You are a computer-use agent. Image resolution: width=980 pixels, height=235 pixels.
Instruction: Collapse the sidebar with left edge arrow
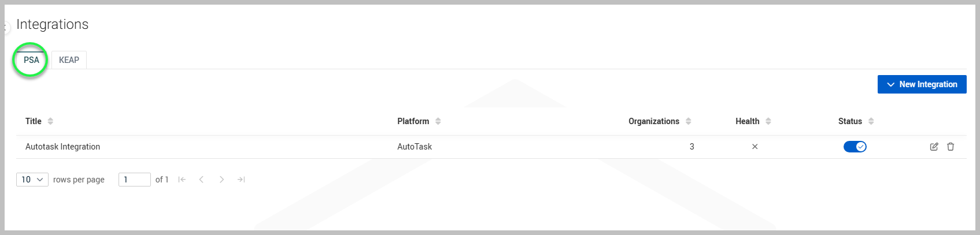[6, 27]
